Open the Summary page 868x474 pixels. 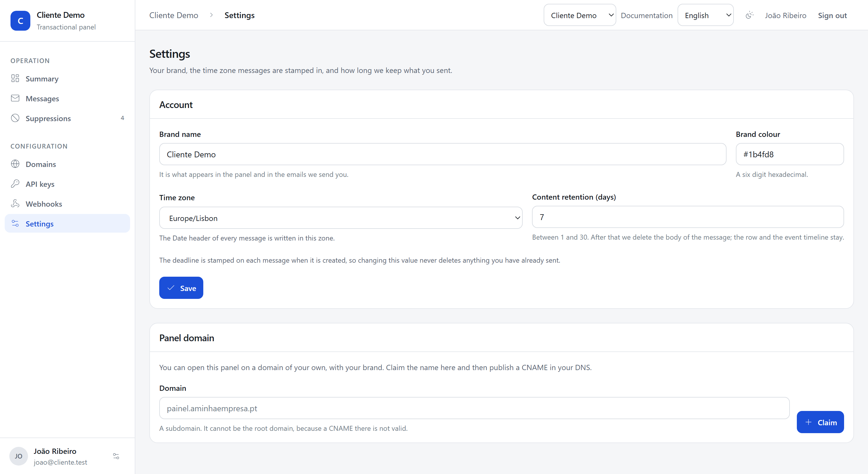pyautogui.click(x=67, y=79)
